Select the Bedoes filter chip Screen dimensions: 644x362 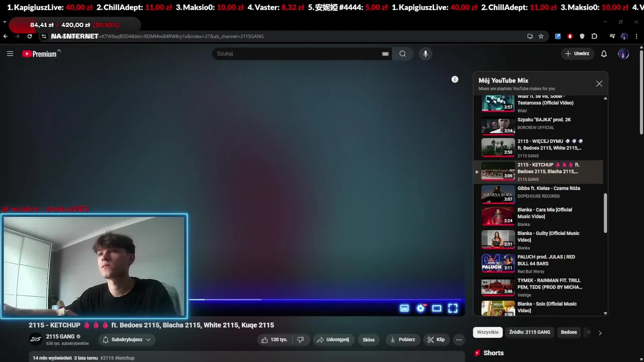(569, 332)
